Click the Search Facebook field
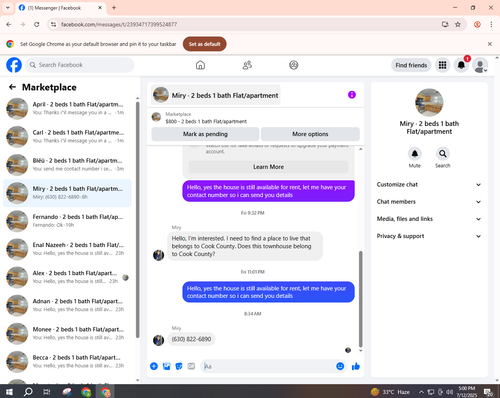 (x=80, y=65)
